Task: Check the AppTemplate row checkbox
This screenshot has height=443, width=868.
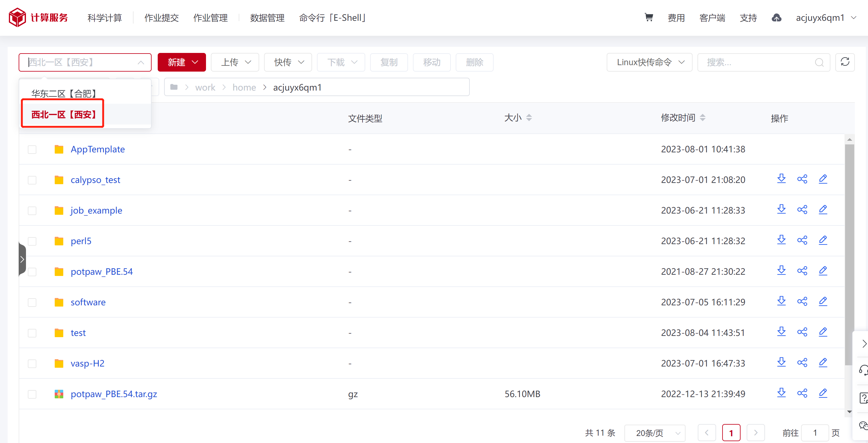Action: click(32, 150)
